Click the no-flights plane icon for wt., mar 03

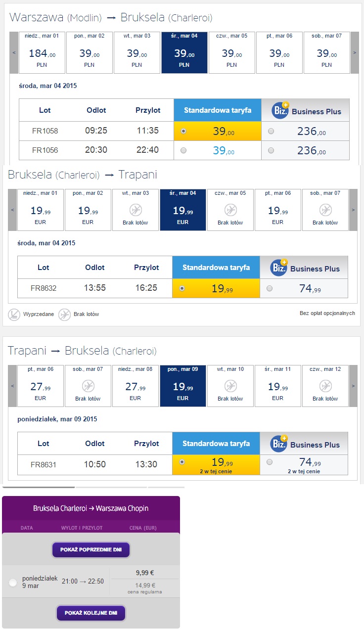click(135, 210)
